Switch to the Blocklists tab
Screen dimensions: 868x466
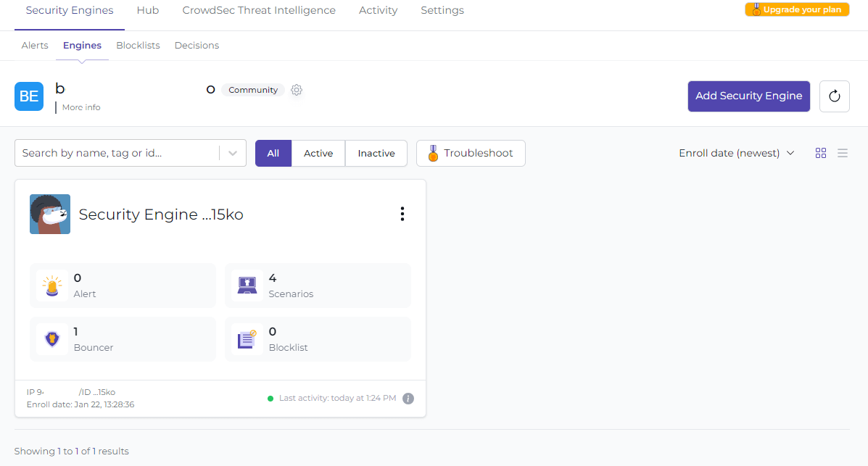click(138, 45)
